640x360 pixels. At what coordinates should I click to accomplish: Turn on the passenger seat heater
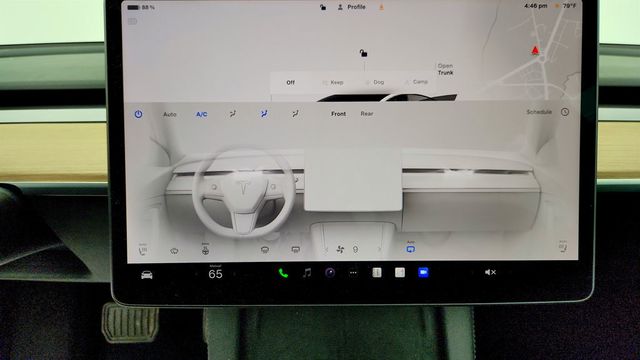point(563,247)
